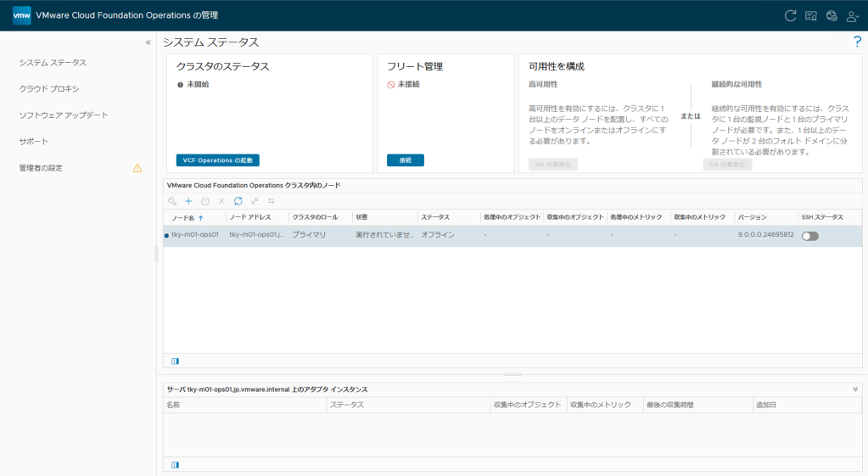Click ステータス header in adapter table

pos(346,405)
